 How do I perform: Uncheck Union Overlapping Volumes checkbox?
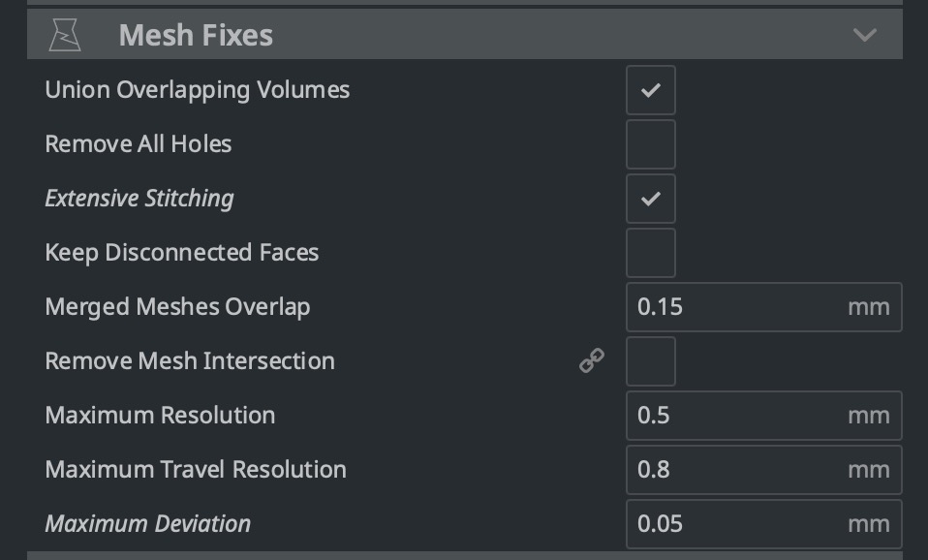(650, 90)
